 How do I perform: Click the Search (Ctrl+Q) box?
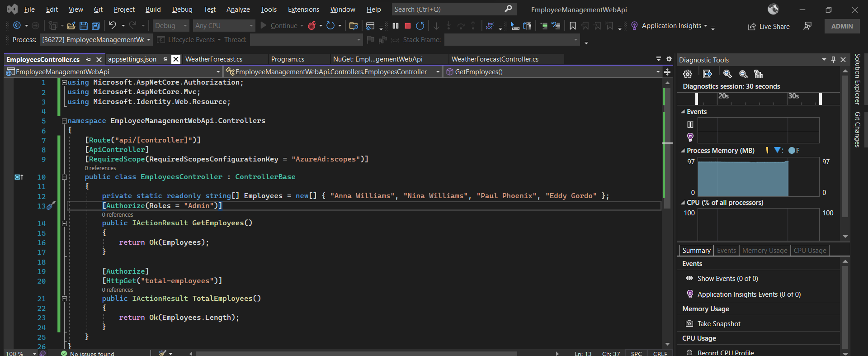453,9
